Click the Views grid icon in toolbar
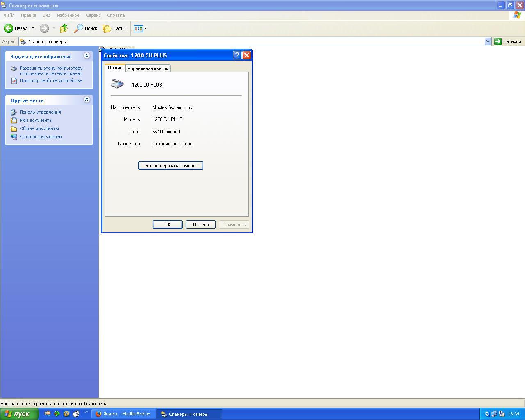The image size is (525, 420). [138, 28]
